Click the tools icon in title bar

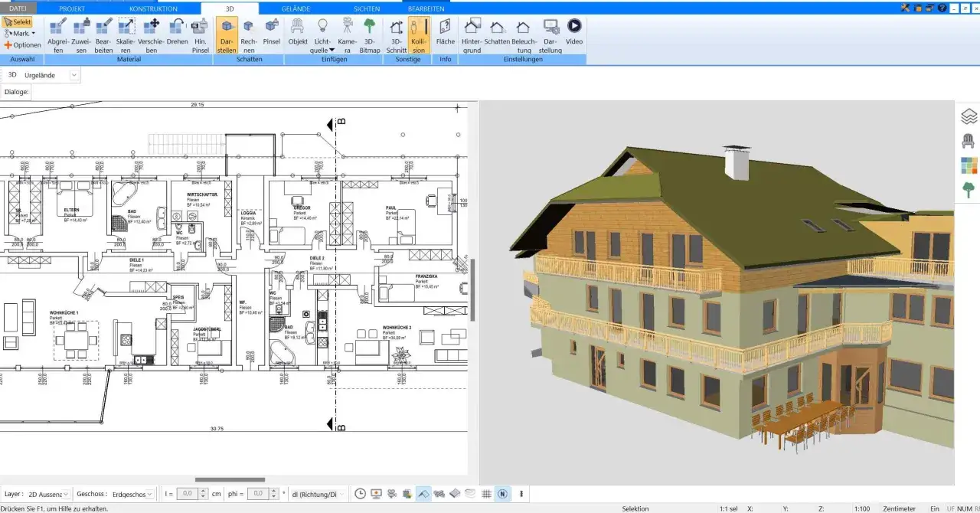(x=906, y=8)
